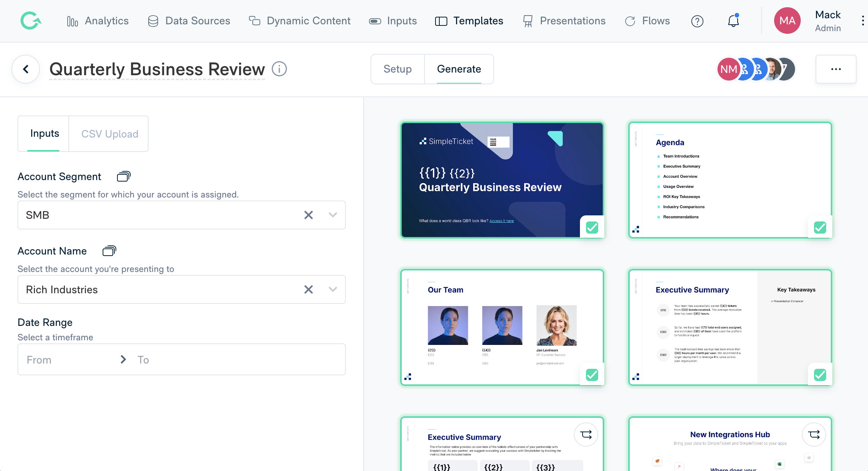Viewport: 868px width, 471px height.
Task: Click the MA user avatar
Action: point(787,21)
